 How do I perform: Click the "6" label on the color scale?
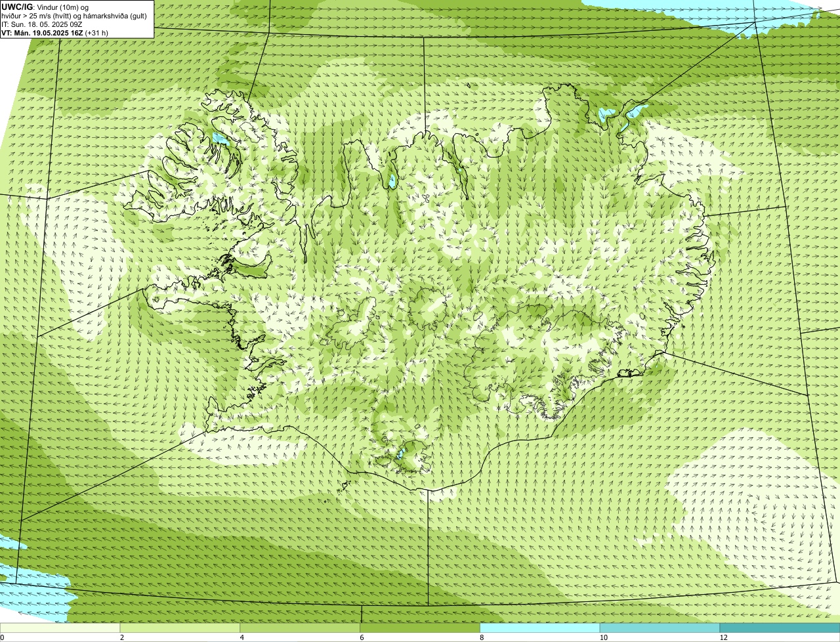(x=362, y=637)
